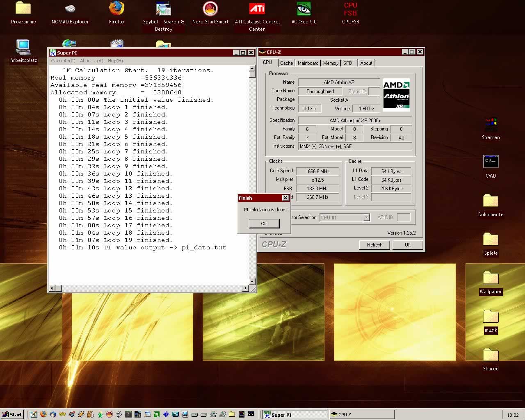Close the Finish dialog
Screen dimensions: 525x420
285,198
